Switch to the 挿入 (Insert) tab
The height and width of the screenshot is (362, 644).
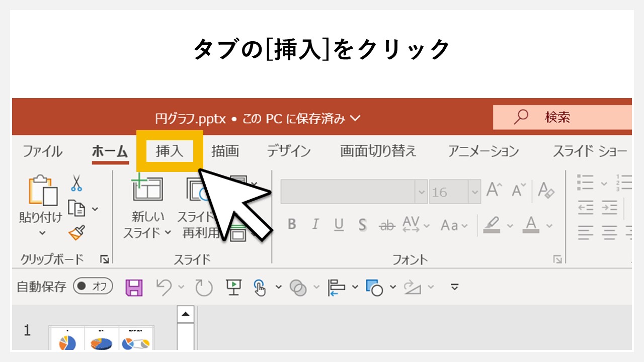pos(170,151)
